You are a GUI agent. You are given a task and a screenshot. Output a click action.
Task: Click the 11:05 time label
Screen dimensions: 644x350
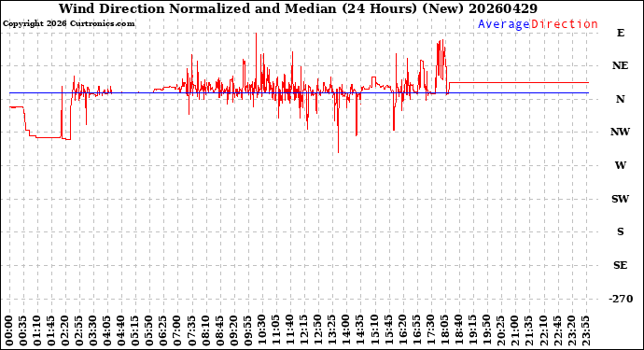(x=275, y=331)
